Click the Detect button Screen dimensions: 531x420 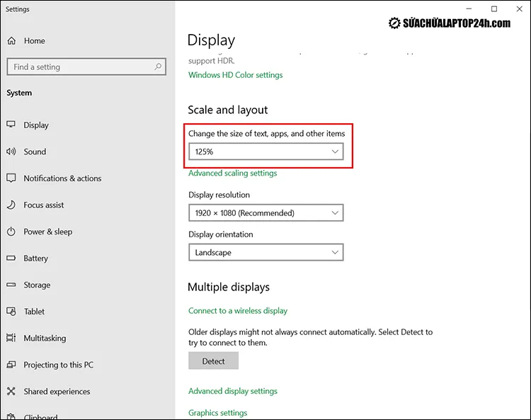(213, 361)
